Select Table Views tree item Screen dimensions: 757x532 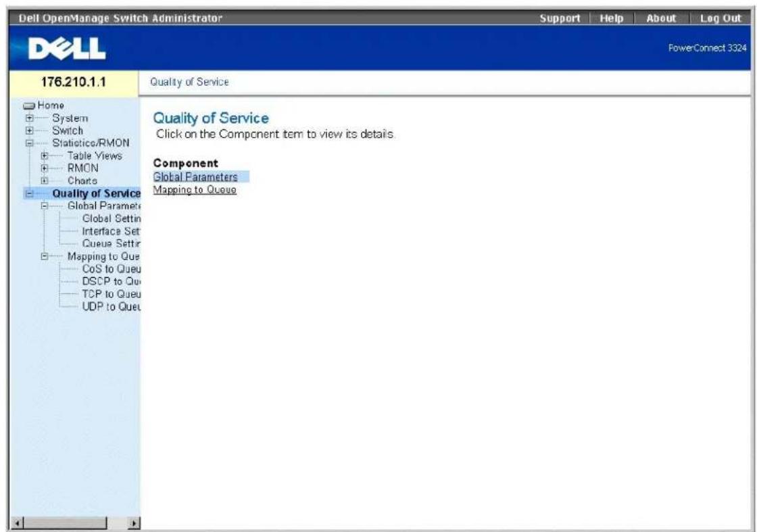click(x=95, y=156)
